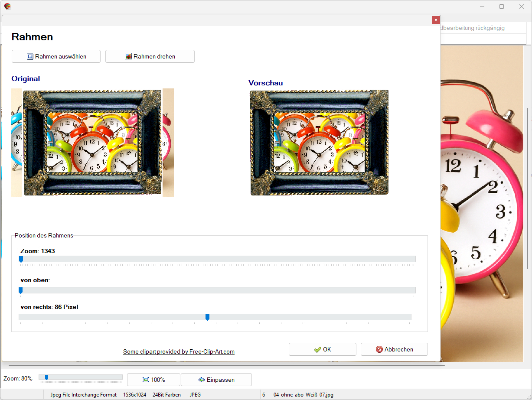Click the 'von rechts' slider handle
This screenshot has height=400, width=532.
(x=207, y=317)
